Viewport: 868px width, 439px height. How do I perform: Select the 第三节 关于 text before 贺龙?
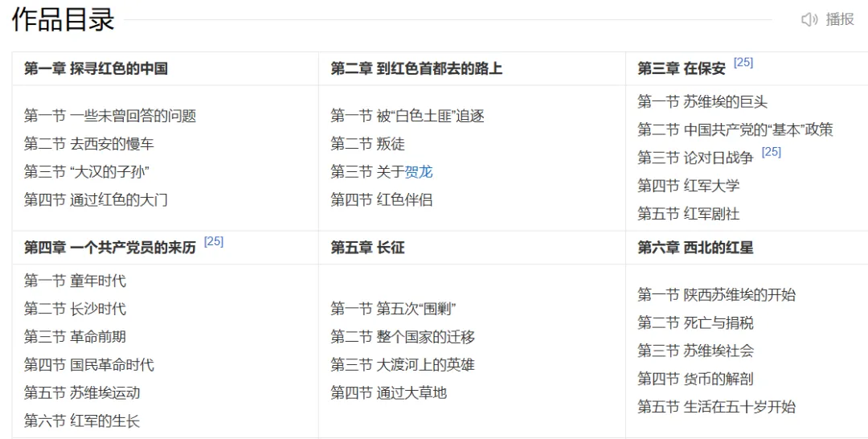tap(367, 171)
